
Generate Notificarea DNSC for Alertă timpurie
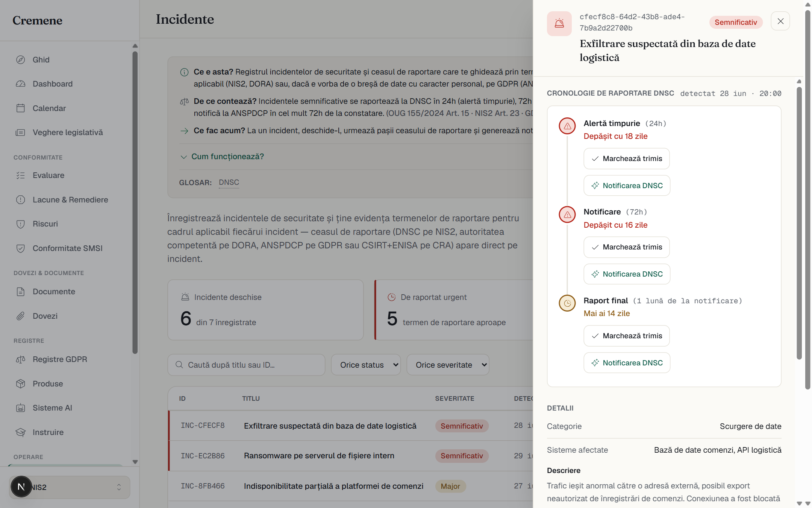[x=627, y=186]
